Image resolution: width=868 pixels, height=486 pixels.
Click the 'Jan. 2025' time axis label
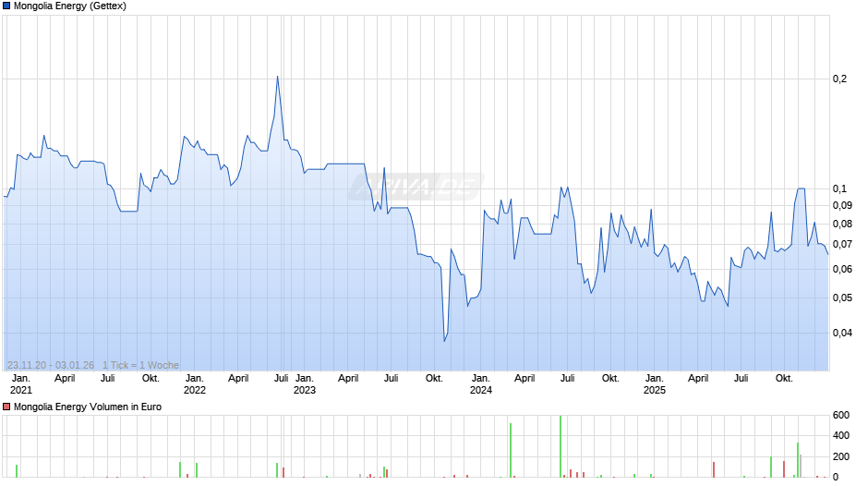tap(655, 384)
